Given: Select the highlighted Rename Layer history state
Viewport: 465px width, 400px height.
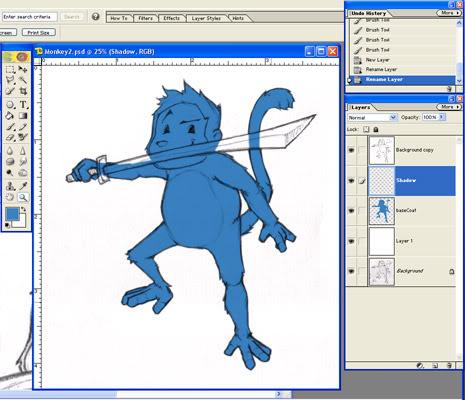Looking at the screenshot, I should coord(403,80).
